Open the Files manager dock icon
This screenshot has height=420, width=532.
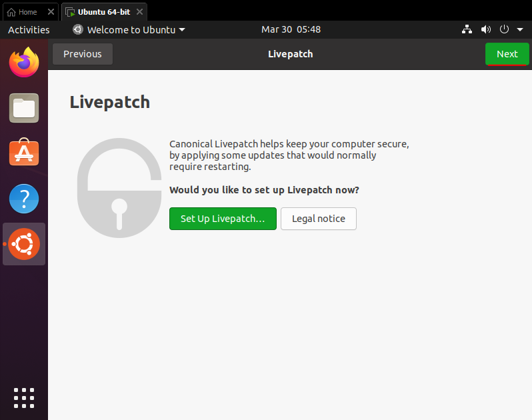pos(24,108)
